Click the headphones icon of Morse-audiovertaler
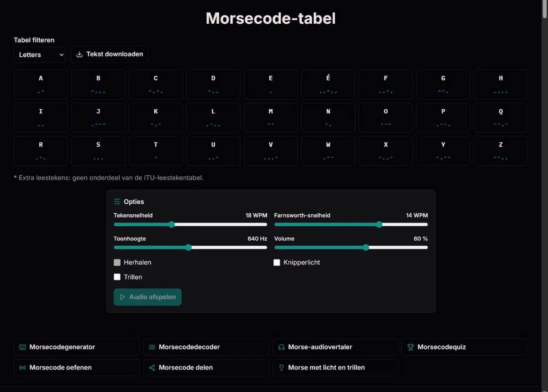 click(282, 347)
